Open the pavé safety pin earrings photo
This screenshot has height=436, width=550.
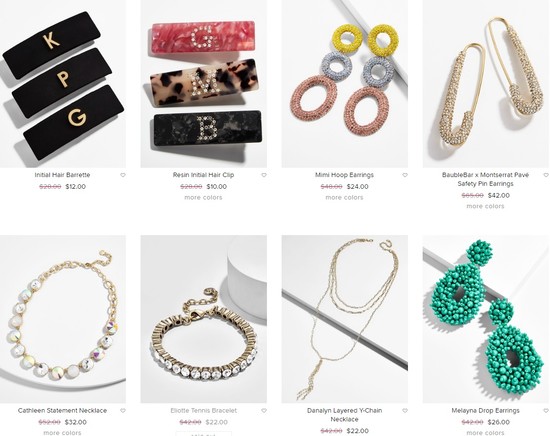(x=485, y=84)
